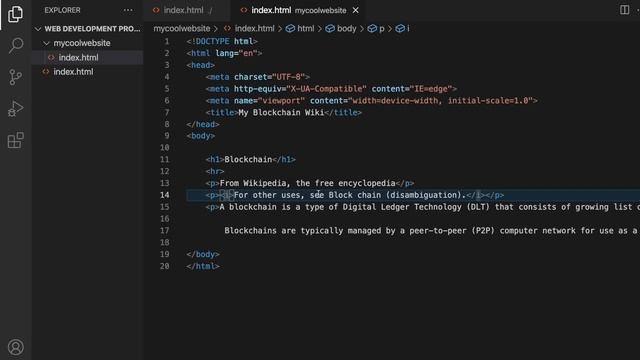Click line number 1 in gutter
The height and width of the screenshot is (360, 640).
[x=167, y=41]
